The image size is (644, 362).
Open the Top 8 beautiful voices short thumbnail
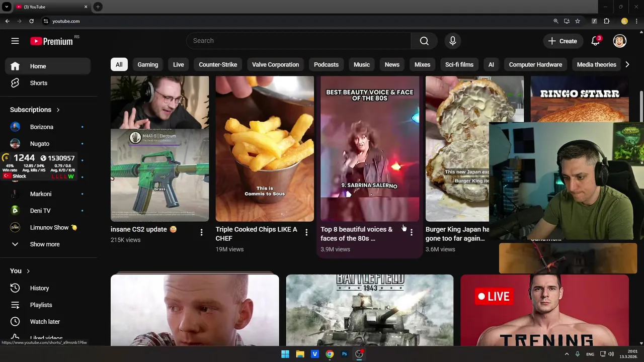click(370, 149)
